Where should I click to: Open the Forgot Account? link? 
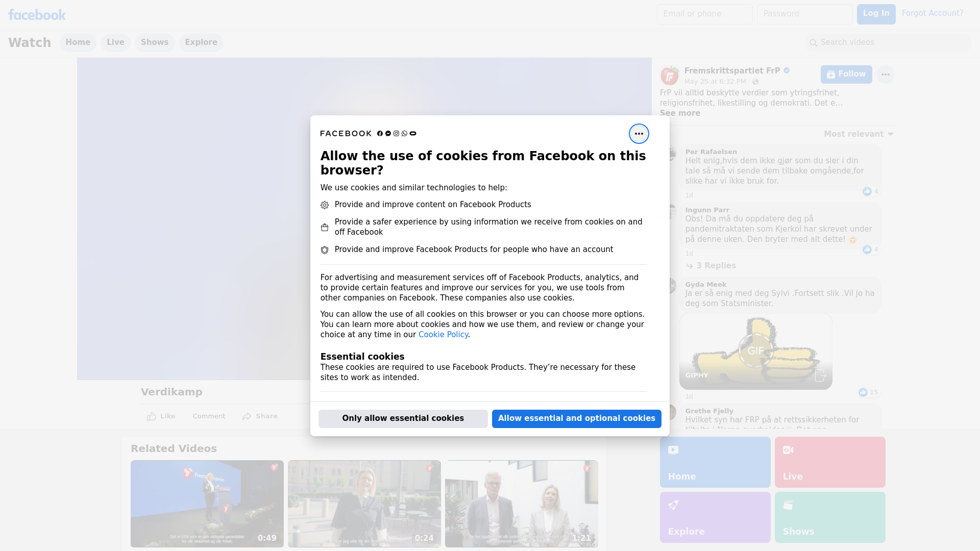(x=932, y=13)
